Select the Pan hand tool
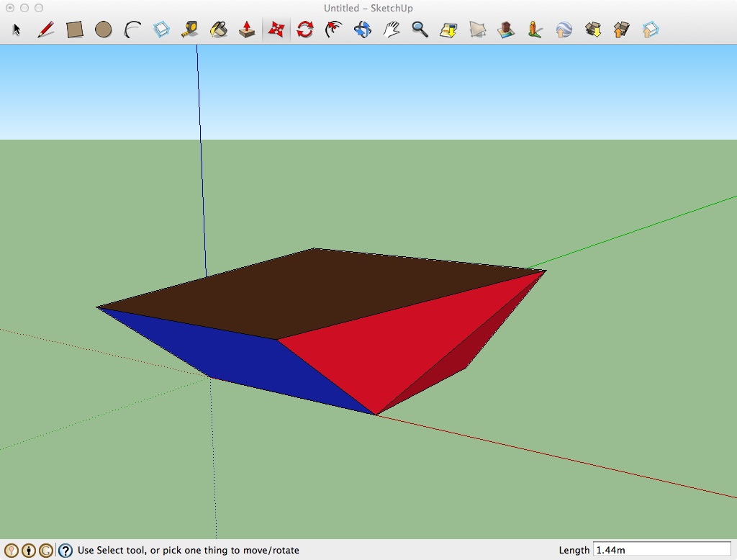The width and height of the screenshot is (737, 560). tap(392, 30)
